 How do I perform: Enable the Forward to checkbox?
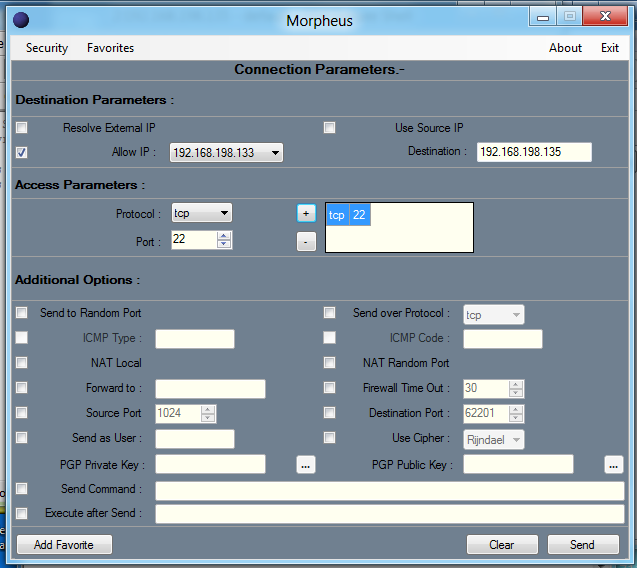pyautogui.click(x=22, y=388)
